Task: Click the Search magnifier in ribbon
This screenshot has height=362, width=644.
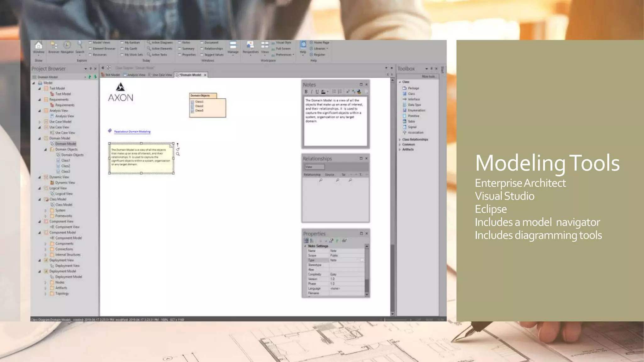Action: pyautogui.click(x=80, y=47)
